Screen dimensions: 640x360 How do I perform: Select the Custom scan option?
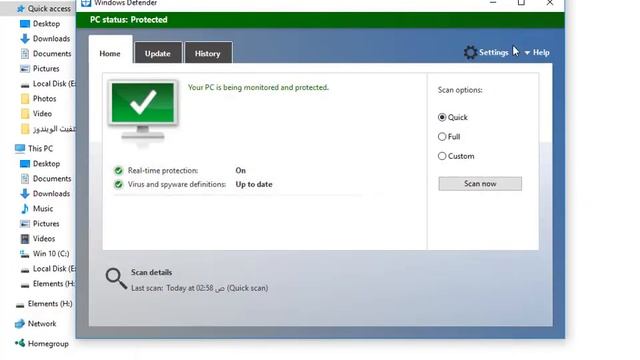tap(442, 156)
